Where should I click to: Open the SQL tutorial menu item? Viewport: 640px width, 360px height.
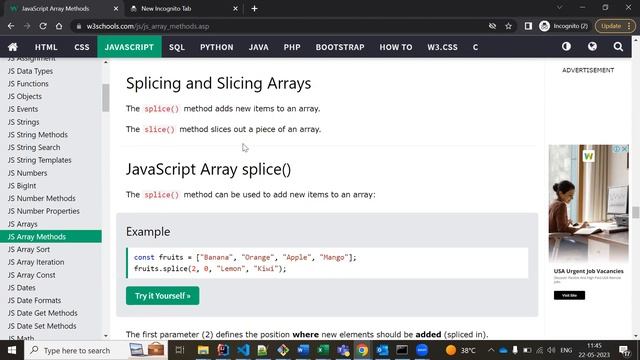(177, 47)
